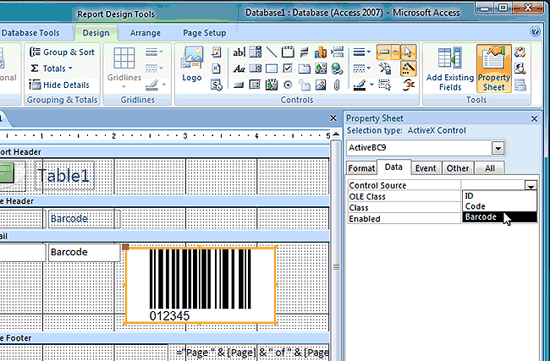550x361 pixels.
Task: Click the Add Existing Fields button
Action: click(450, 69)
